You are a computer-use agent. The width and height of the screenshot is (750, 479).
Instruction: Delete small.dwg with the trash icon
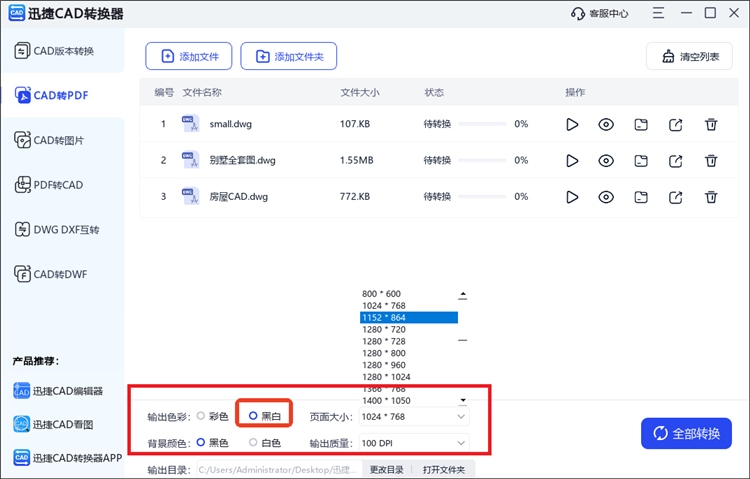click(711, 124)
